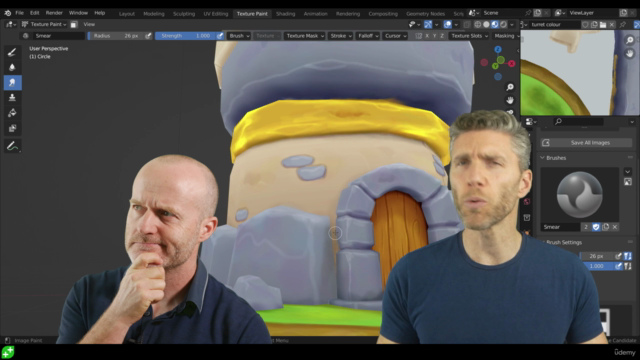640x360 pixels.
Task: Click the image folder open icon
Action: [603, 24]
